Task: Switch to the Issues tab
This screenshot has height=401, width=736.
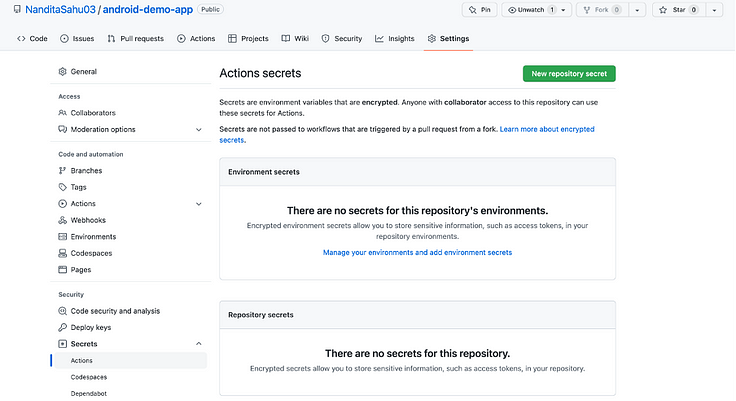Action: click(x=77, y=39)
